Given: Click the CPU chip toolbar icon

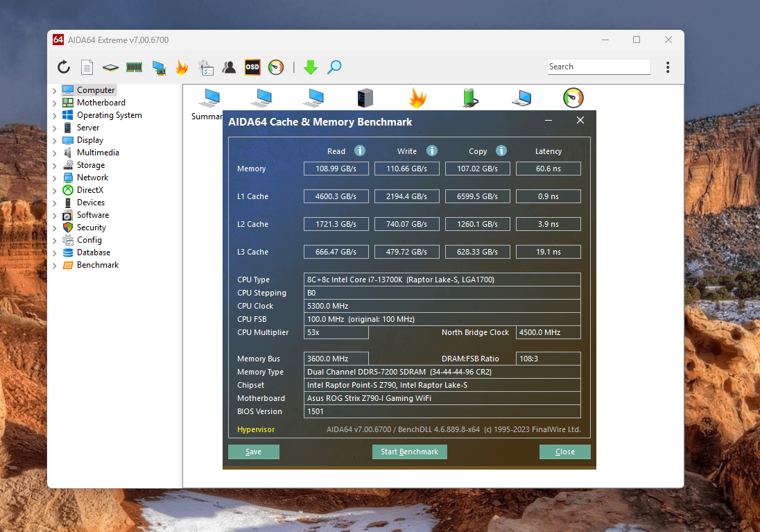Looking at the screenshot, I should pyautogui.click(x=110, y=67).
